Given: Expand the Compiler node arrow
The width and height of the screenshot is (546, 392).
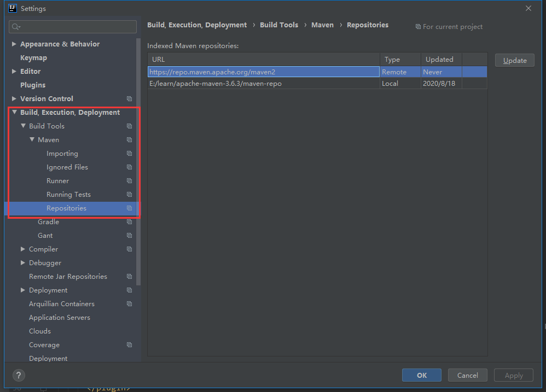Looking at the screenshot, I should [x=22, y=249].
